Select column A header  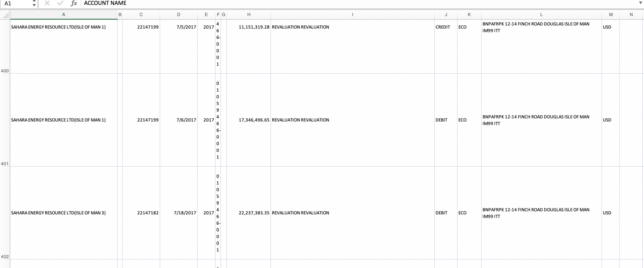coord(64,15)
